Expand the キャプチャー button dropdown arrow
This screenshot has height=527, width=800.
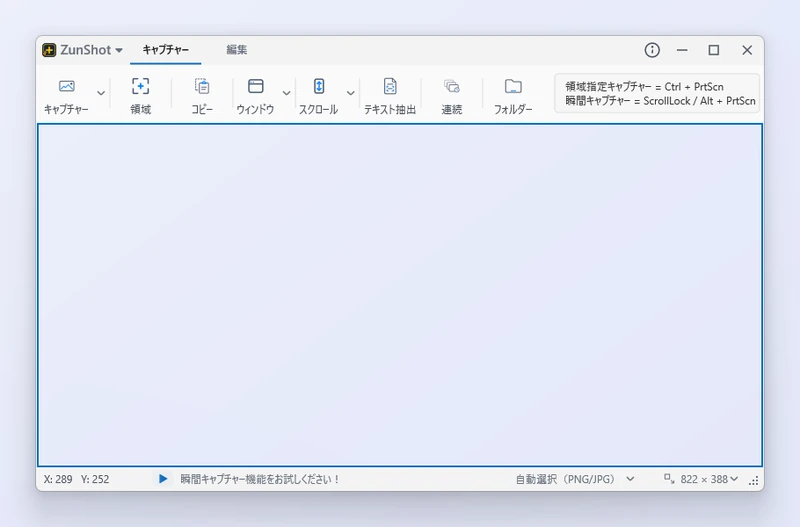101,93
